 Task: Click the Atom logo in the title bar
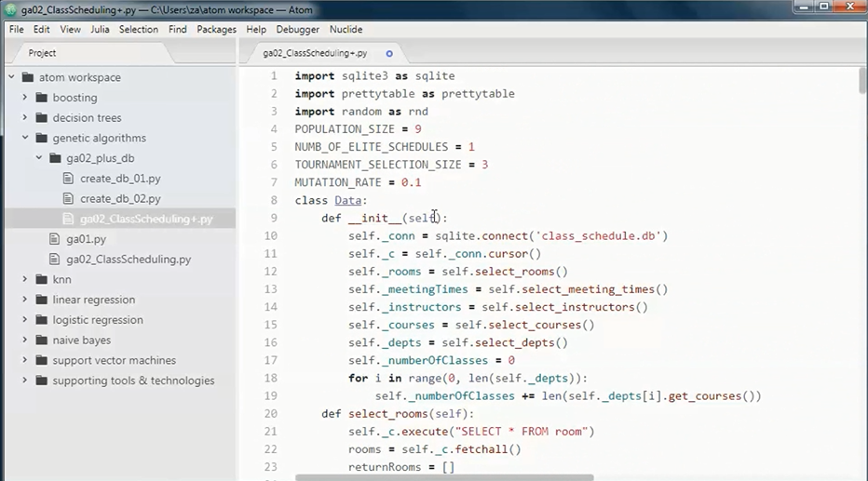(10, 9)
